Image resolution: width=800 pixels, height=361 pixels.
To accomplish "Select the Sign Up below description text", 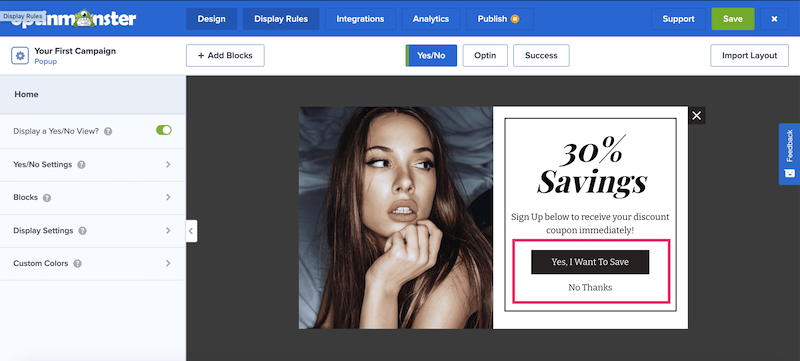I will [x=590, y=223].
